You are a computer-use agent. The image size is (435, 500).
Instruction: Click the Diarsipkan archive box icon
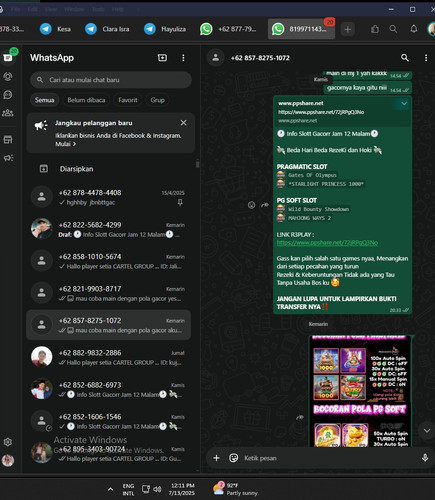pyautogui.click(x=44, y=169)
